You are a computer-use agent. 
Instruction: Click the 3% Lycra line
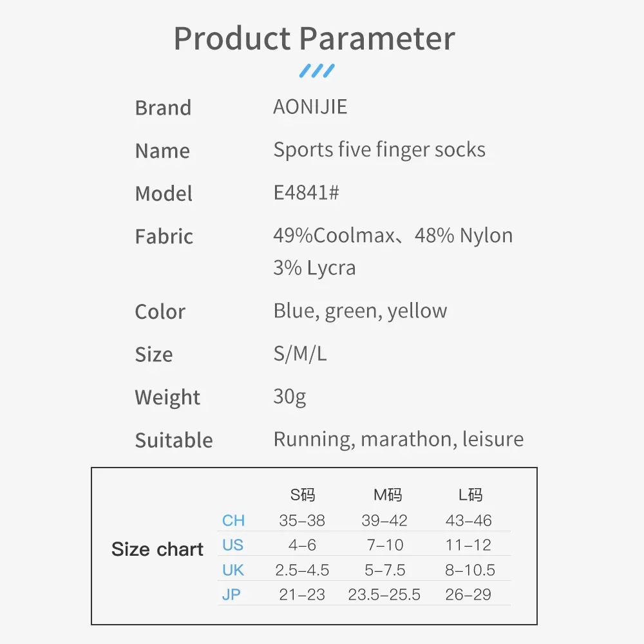click(315, 268)
